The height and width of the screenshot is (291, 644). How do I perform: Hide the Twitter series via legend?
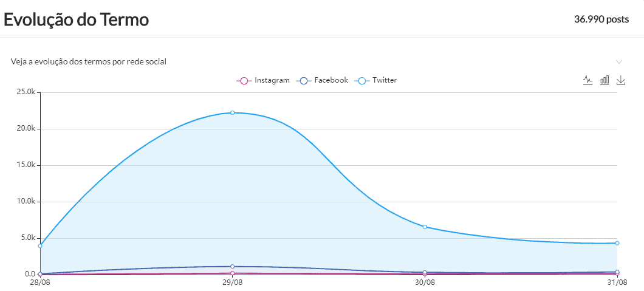[377, 80]
